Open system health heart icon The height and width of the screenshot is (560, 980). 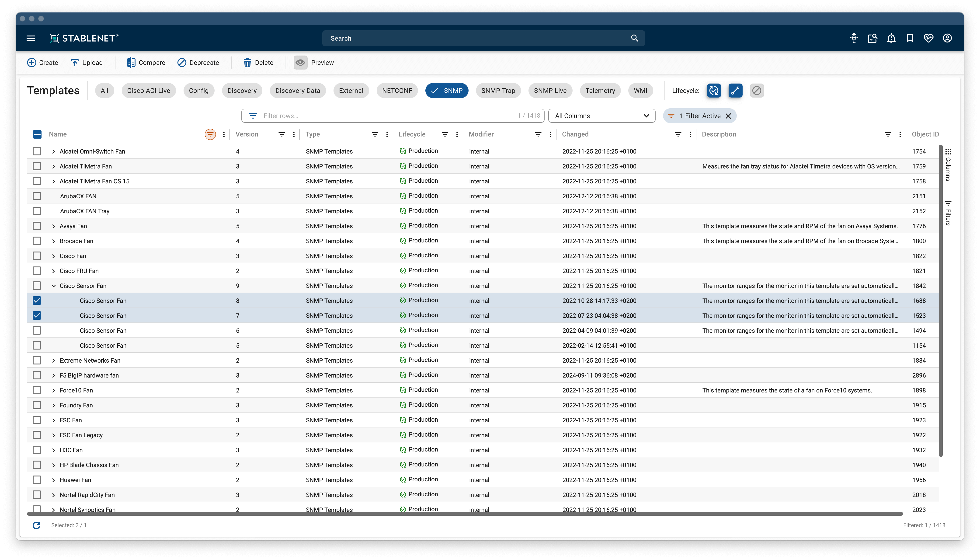(928, 38)
